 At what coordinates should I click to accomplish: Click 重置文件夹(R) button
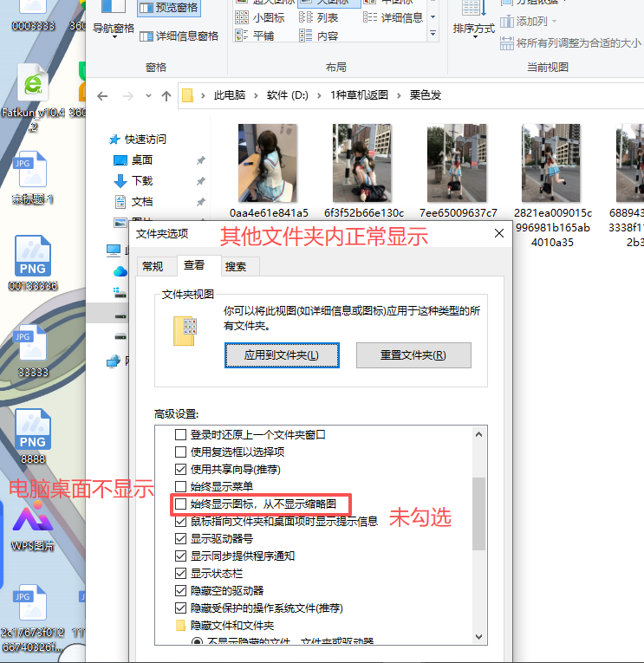(x=413, y=355)
